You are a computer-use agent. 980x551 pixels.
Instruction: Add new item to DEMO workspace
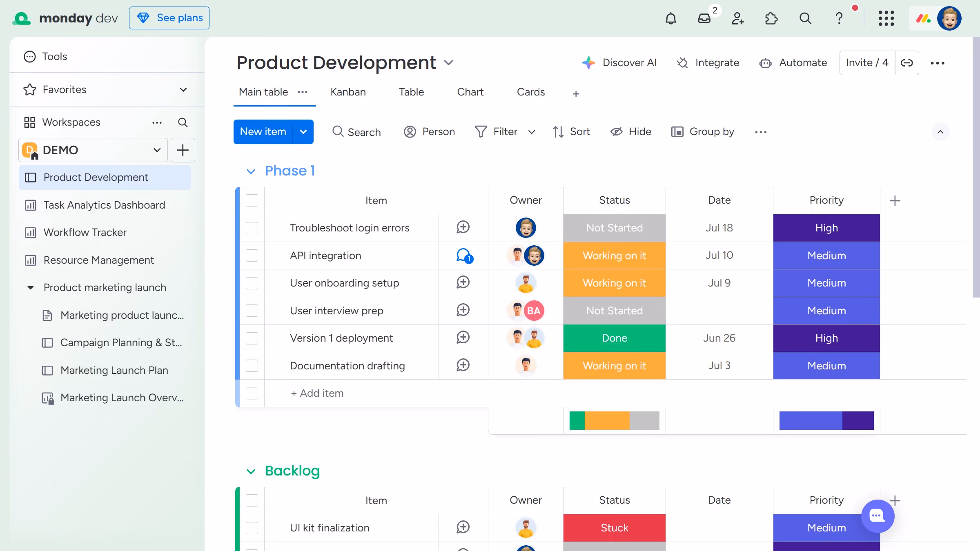tap(183, 150)
